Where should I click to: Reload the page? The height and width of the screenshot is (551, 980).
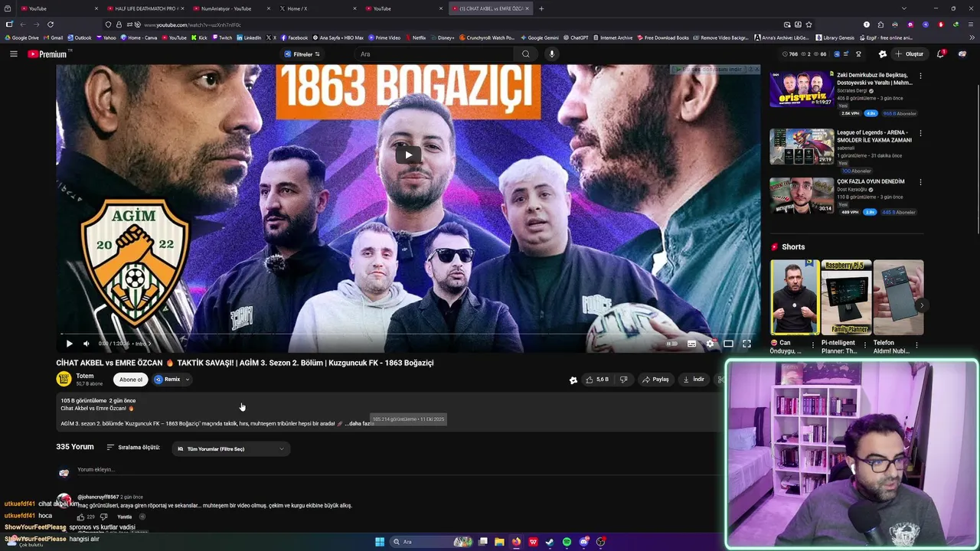pyautogui.click(x=51, y=24)
